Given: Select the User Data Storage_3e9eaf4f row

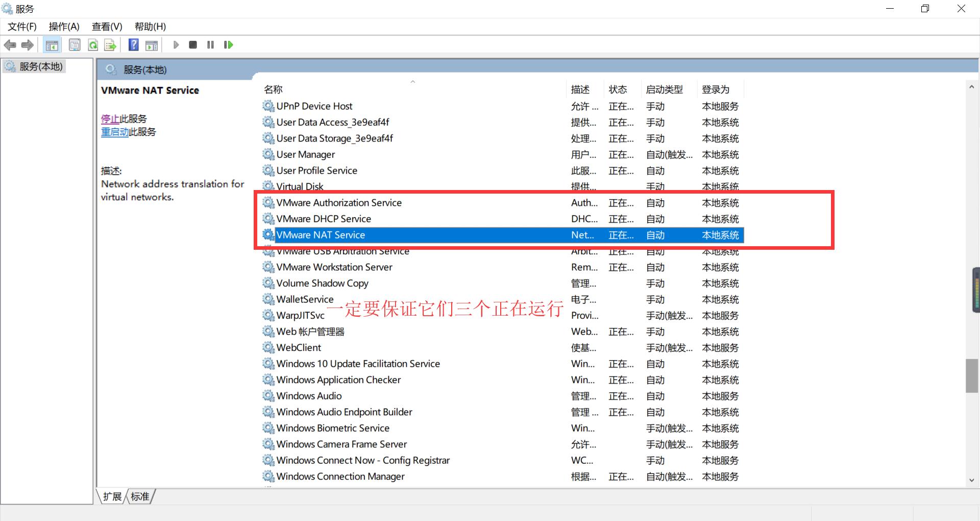Looking at the screenshot, I should click(503, 138).
